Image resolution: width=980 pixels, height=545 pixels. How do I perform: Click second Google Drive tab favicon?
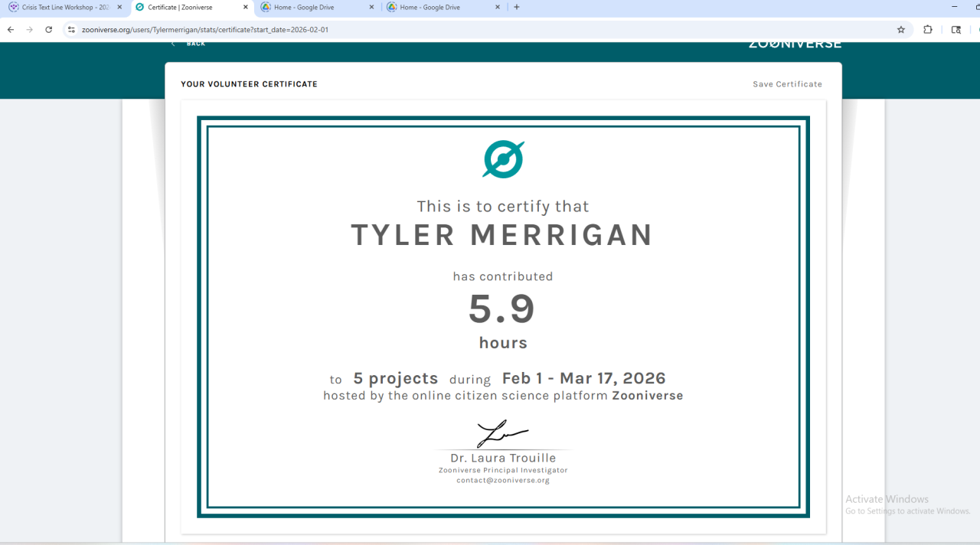pyautogui.click(x=392, y=7)
